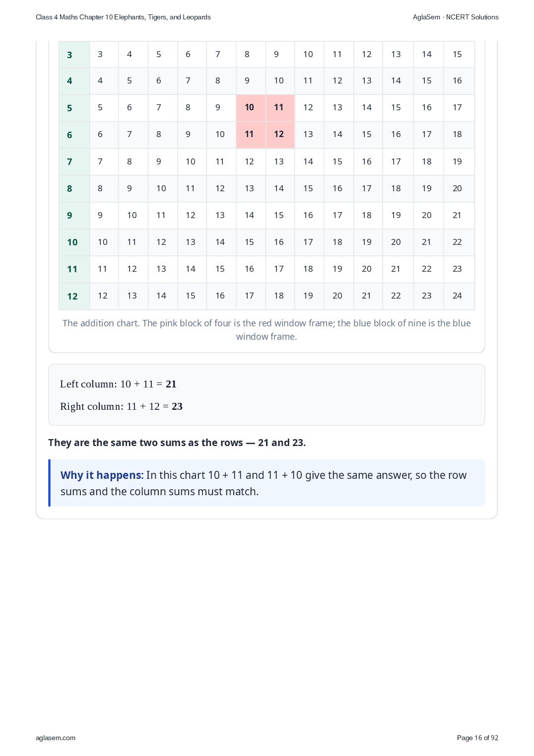This screenshot has width=534, height=756.
Task: Click the bold sentence about sums 21 and 23
Action: coord(177,443)
